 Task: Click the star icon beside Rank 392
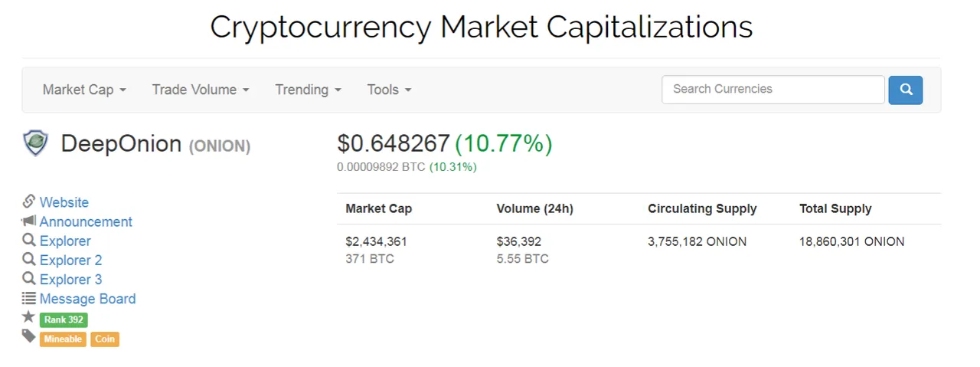pyautogui.click(x=29, y=317)
